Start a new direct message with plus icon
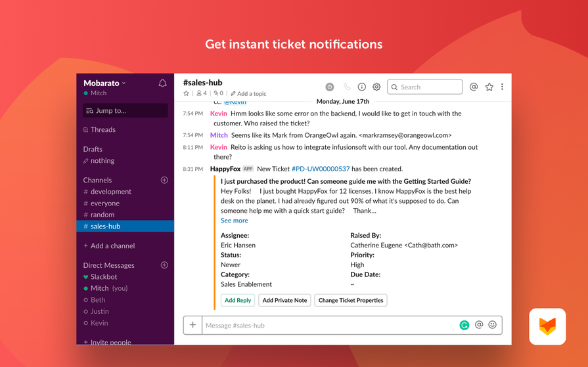Viewport: 588px width, 367px height. tap(164, 265)
